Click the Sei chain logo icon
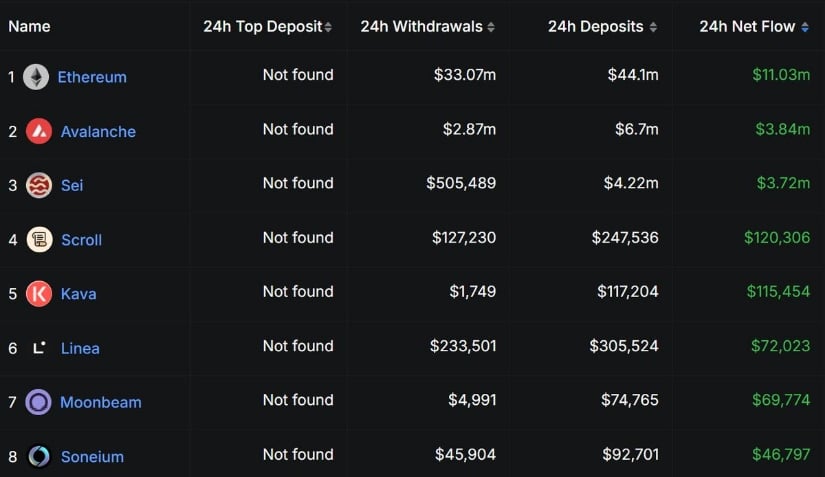The image size is (825, 477). pos(39,185)
